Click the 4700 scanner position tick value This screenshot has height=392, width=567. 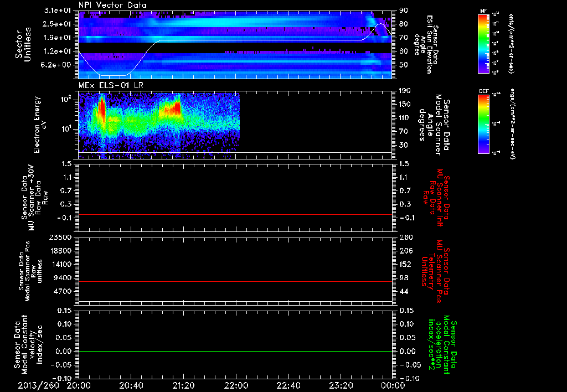click(63, 291)
